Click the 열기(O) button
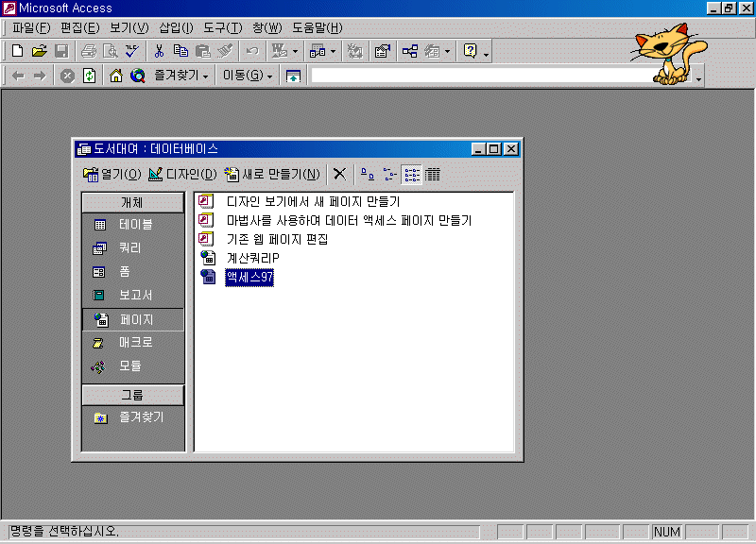The width and height of the screenshot is (756, 544). (112, 174)
